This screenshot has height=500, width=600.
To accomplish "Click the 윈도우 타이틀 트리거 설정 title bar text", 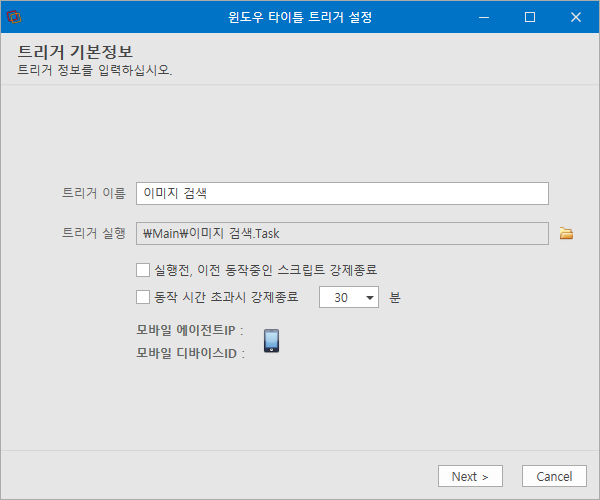I will 300,17.
